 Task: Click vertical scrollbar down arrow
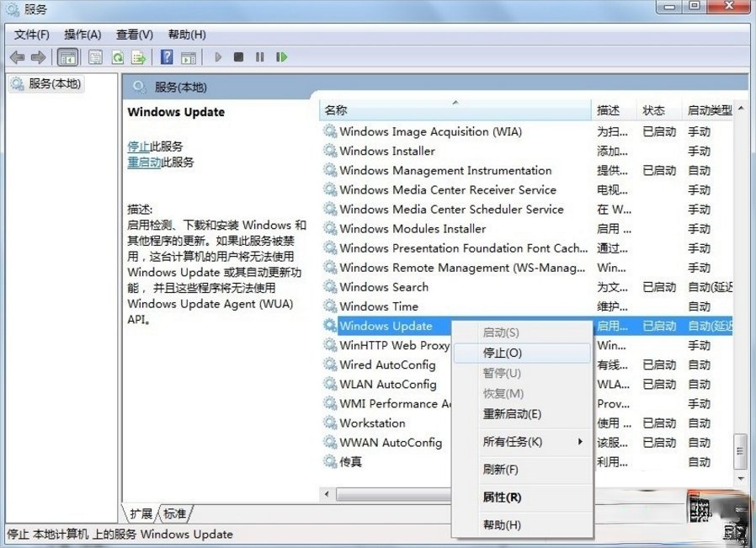(x=741, y=479)
